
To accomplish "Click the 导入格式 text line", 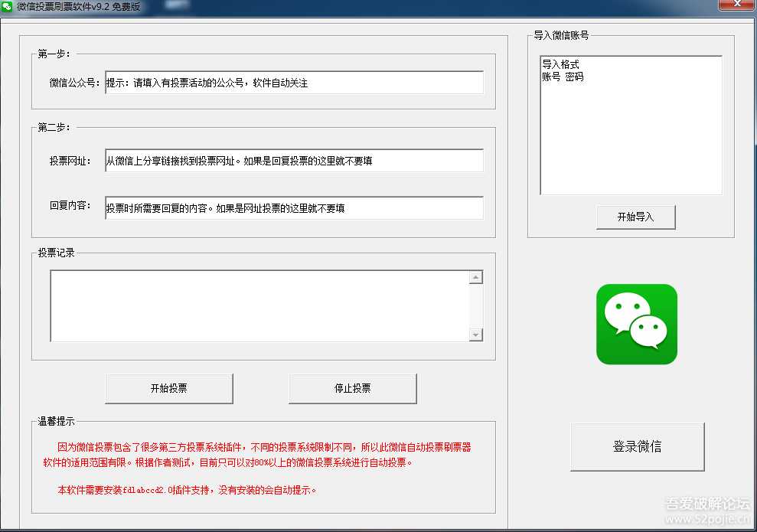I will pyautogui.click(x=560, y=64).
